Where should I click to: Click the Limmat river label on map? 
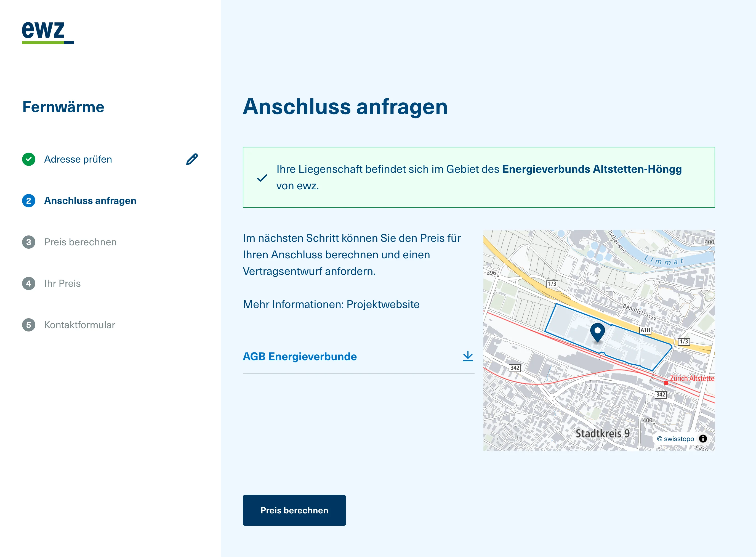(663, 260)
